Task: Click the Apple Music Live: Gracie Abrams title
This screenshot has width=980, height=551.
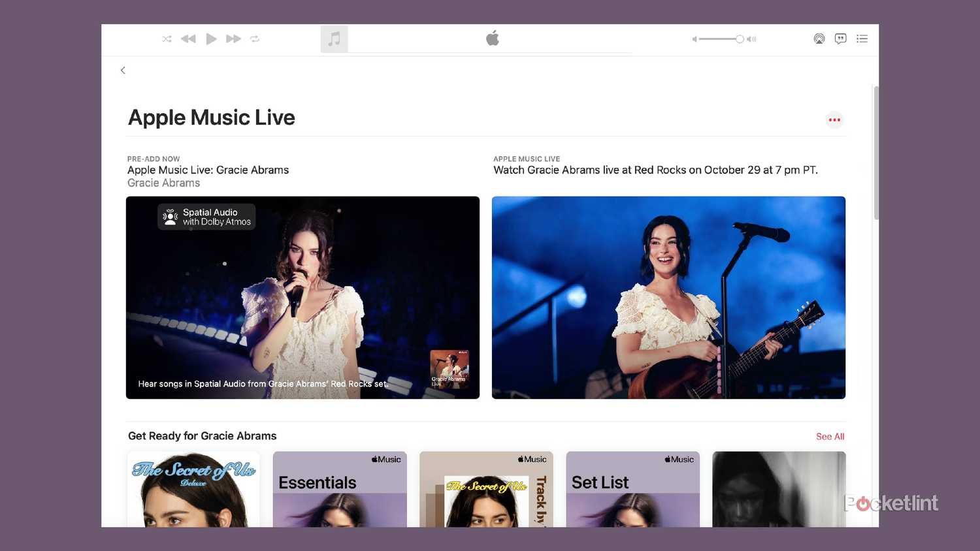Action: (x=208, y=170)
